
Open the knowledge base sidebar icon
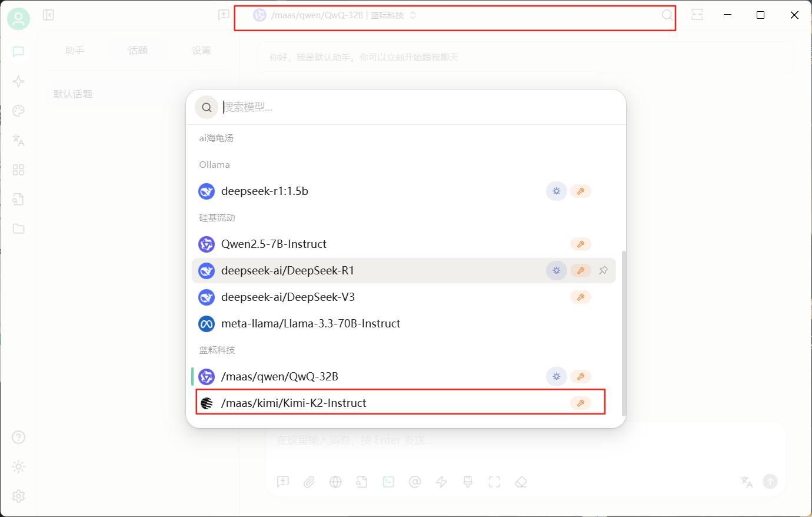(18, 199)
